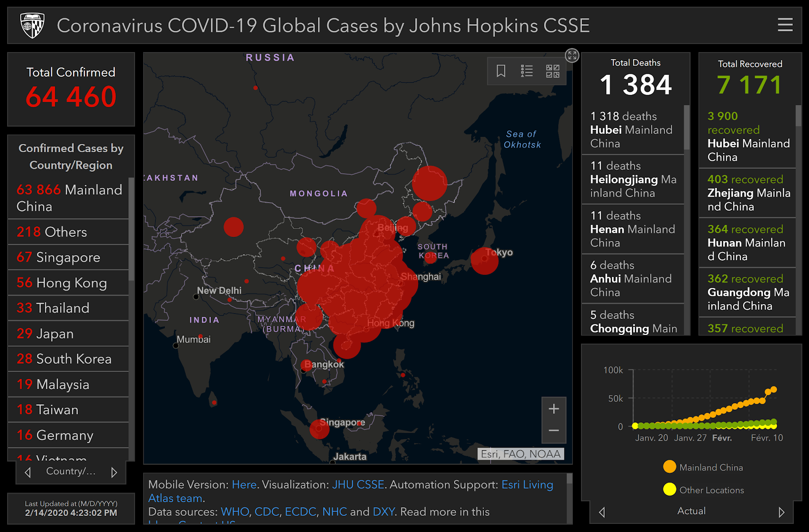This screenshot has width=809, height=532.
Task: Open the basemap gallery grid icon
Action: [x=553, y=71]
